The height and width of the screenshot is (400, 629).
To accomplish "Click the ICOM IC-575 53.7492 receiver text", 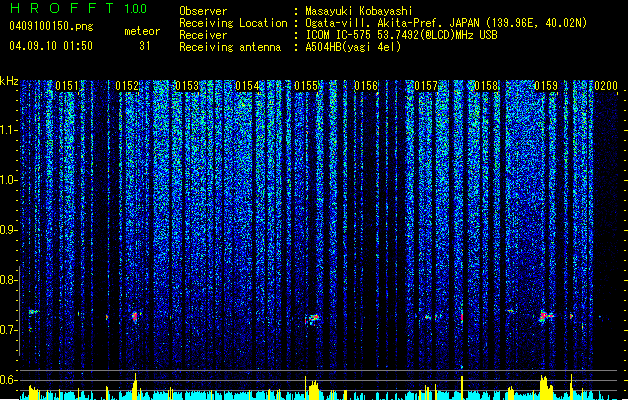I will click(x=401, y=35).
